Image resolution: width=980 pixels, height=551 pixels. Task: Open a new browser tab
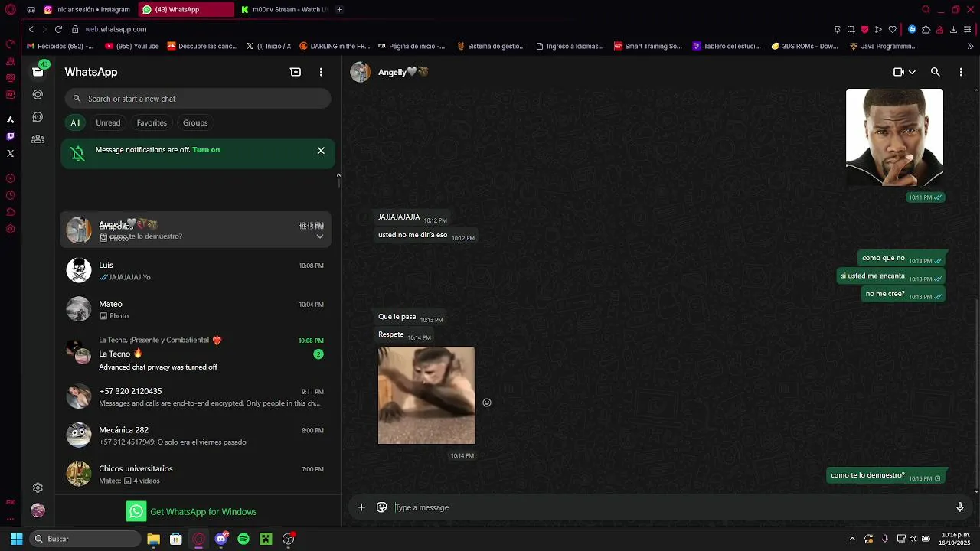[339, 9]
